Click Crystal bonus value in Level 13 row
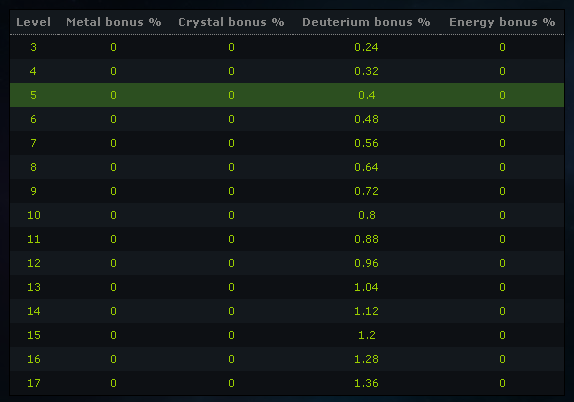574x402 pixels. coord(231,287)
